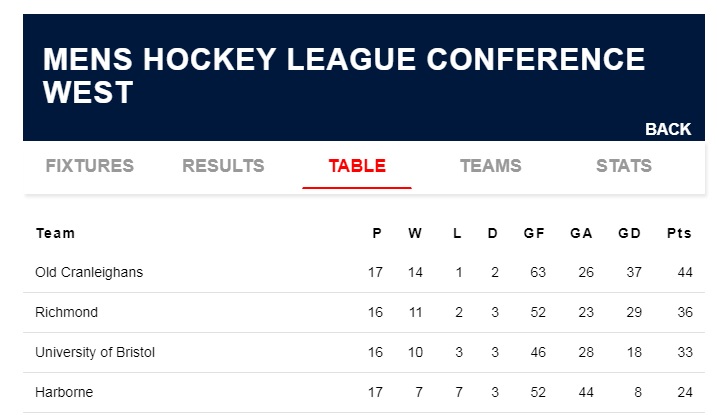
Task: Click the Back link in header
Action: click(x=668, y=129)
